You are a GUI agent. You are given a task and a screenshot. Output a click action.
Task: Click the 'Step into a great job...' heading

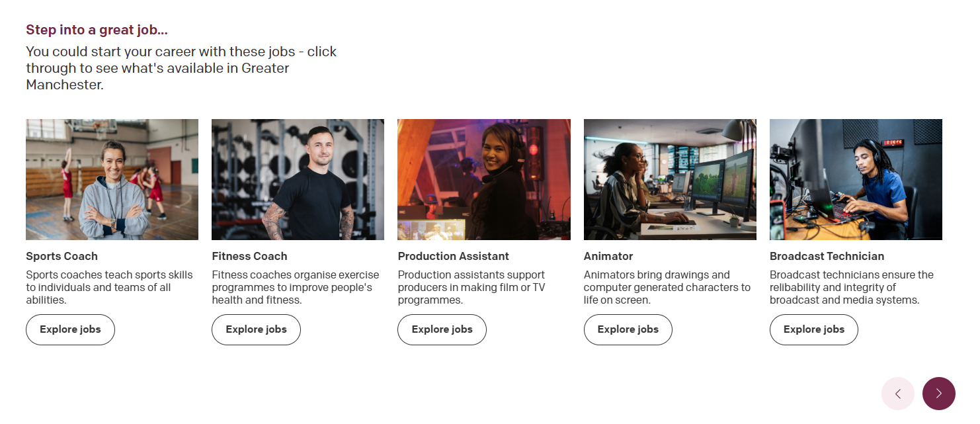pyautogui.click(x=97, y=30)
